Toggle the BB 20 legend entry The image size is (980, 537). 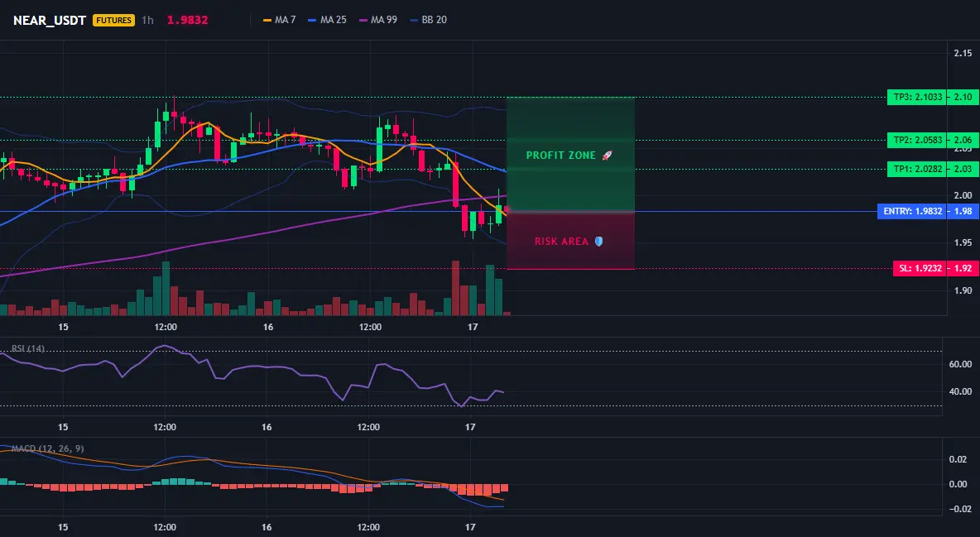pyautogui.click(x=428, y=20)
